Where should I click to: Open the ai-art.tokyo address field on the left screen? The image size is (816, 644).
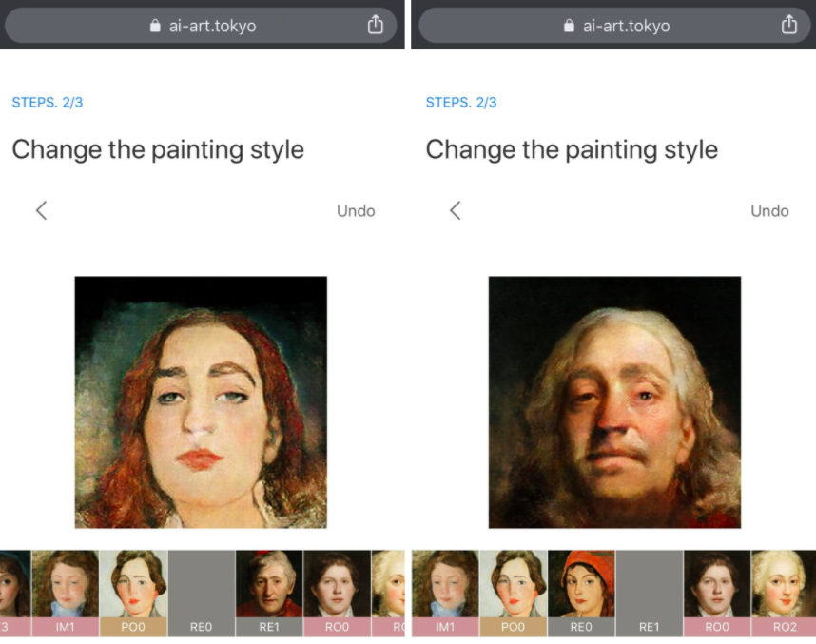point(201,25)
